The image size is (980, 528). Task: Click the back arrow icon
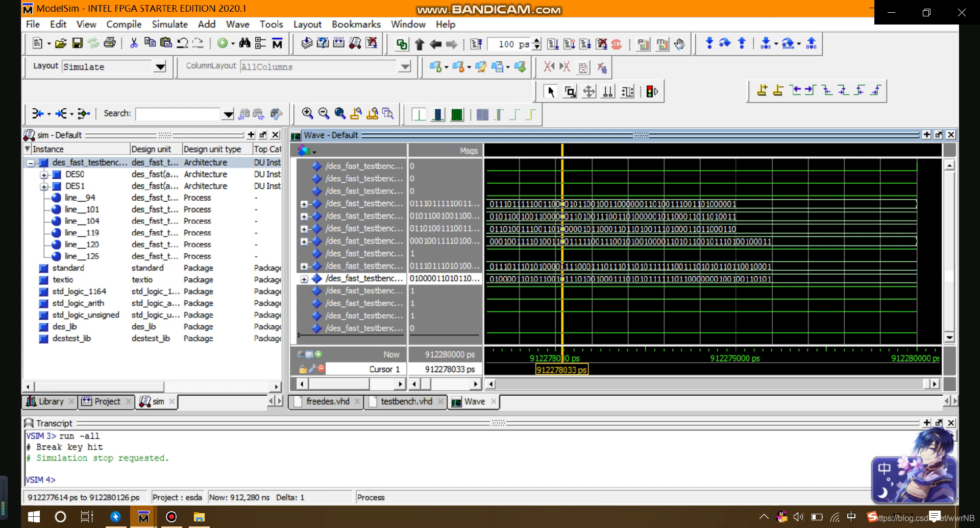click(x=435, y=44)
